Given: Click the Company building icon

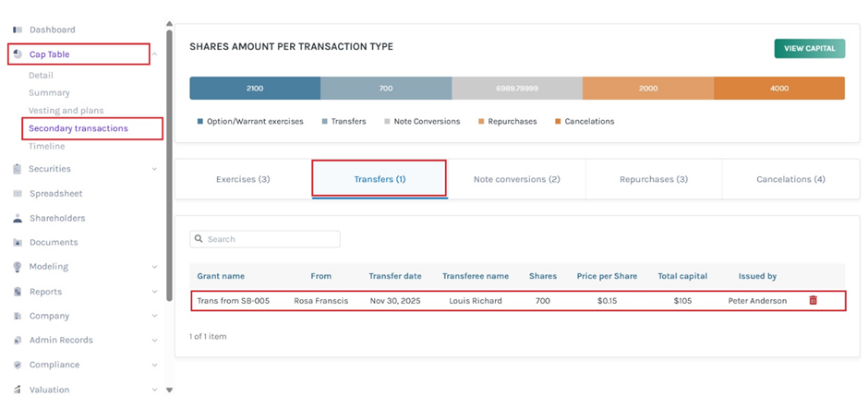Looking at the screenshot, I should tap(18, 316).
